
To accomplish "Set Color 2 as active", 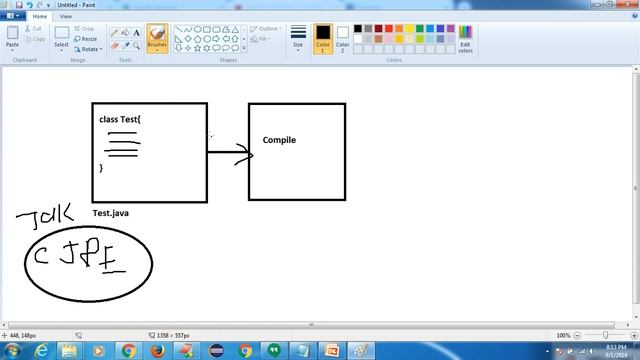I will coord(342,39).
